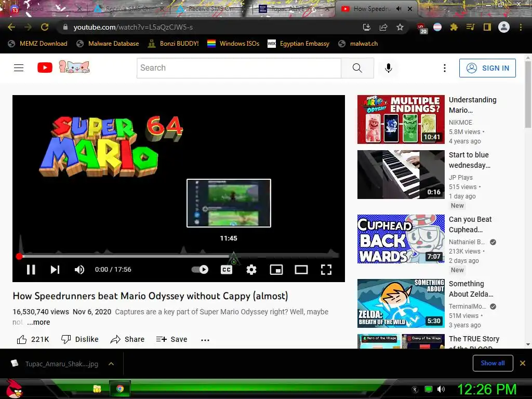
Task: Open the Windows ISOs bookmark
Action: pos(233,44)
